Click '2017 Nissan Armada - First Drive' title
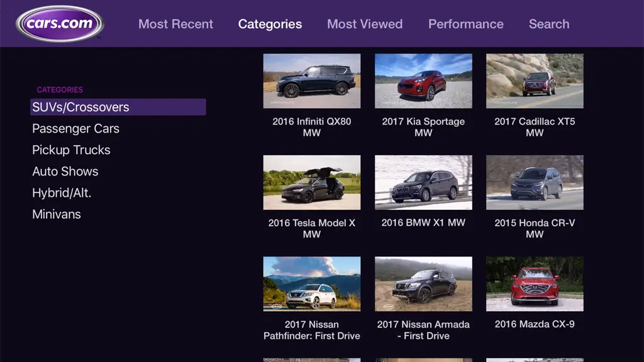Screen dimensions: 644x362 tap(423, 330)
